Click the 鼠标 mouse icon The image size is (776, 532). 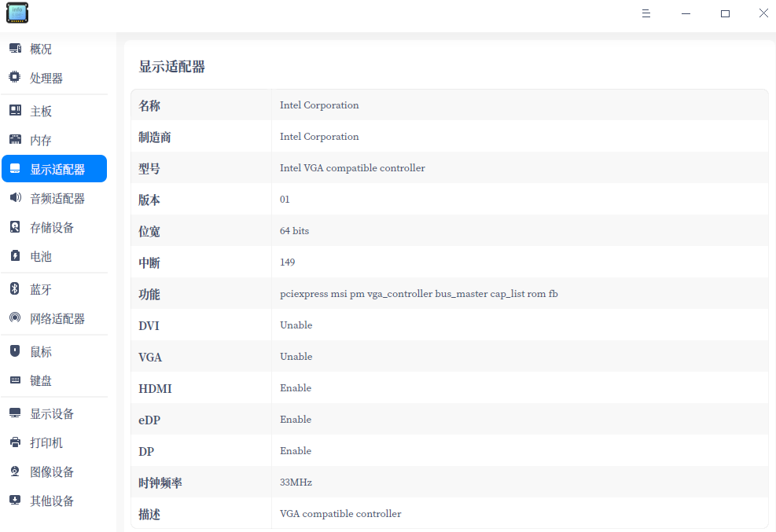(x=16, y=351)
